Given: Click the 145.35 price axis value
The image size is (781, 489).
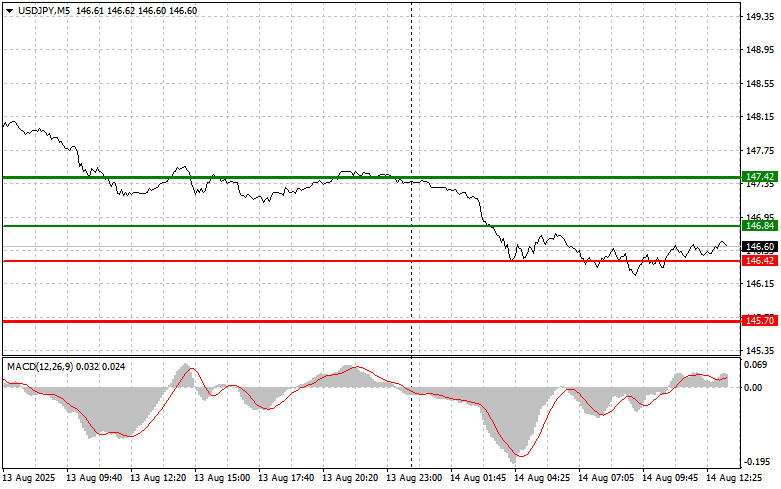Looking at the screenshot, I should (x=760, y=350).
